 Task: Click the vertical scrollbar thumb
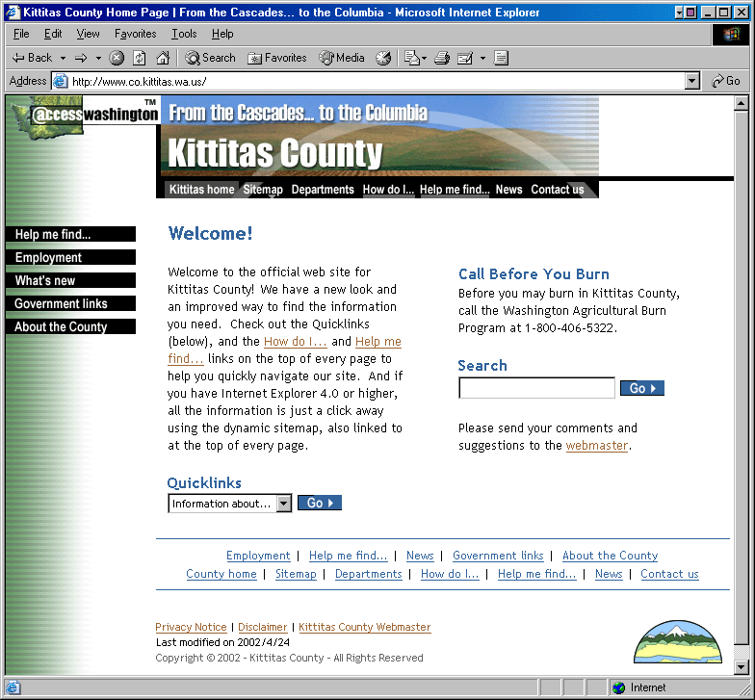click(x=742, y=376)
